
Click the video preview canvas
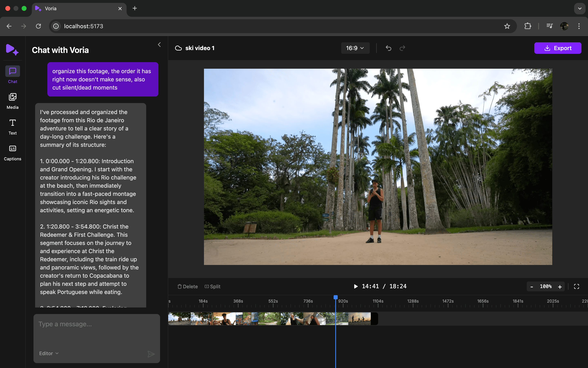point(378,167)
